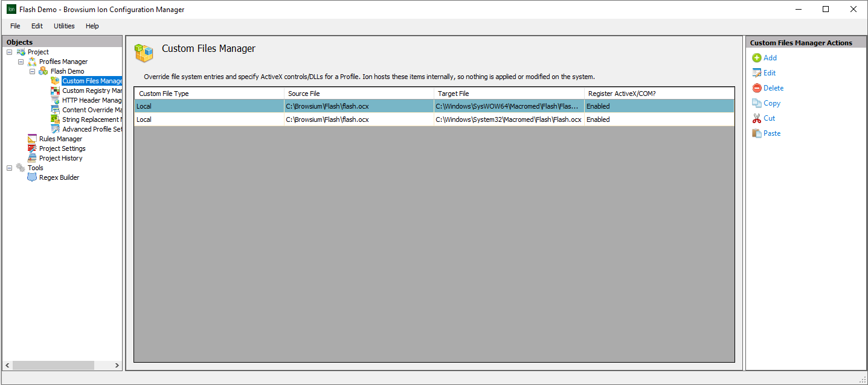Click the red Delete action icon
This screenshot has width=868, height=385.
(756, 88)
